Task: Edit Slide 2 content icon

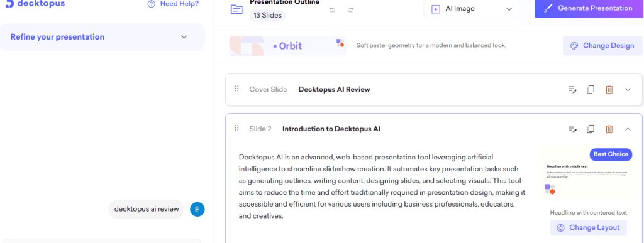Action: coord(572,129)
